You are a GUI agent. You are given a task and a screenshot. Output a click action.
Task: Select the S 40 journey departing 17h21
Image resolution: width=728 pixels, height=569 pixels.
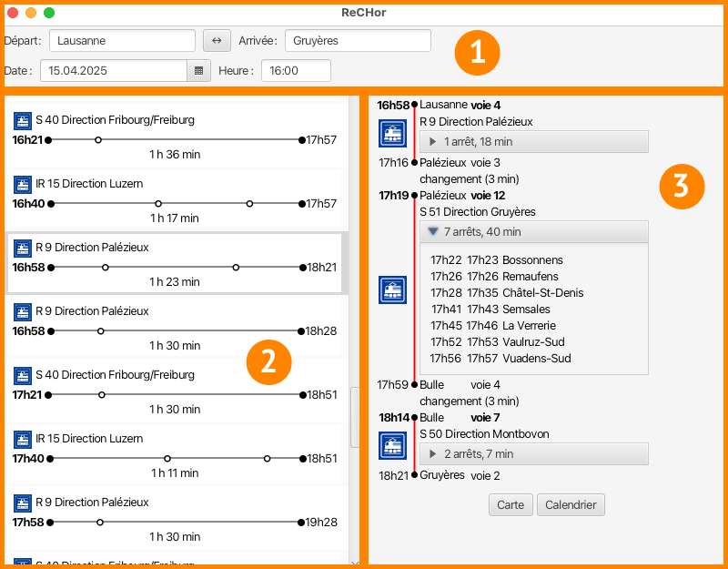click(x=175, y=391)
